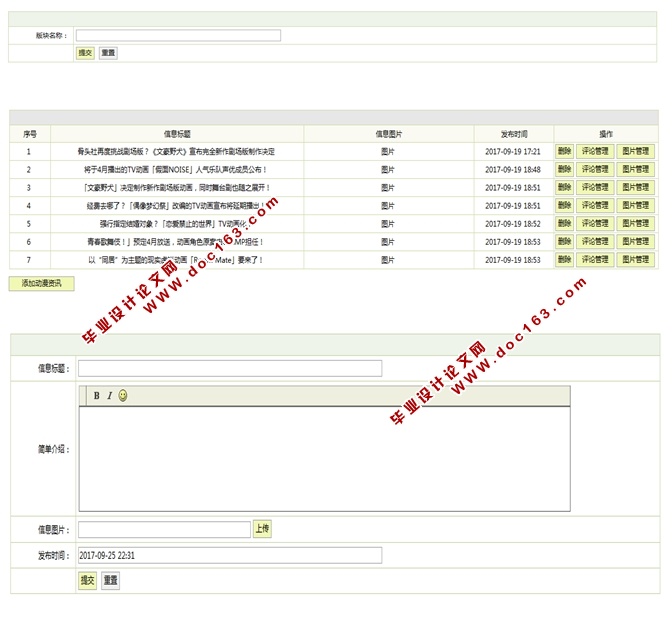672x628 pixels.
Task: View the 图片 link in row 1
Action: tap(388, 151)
